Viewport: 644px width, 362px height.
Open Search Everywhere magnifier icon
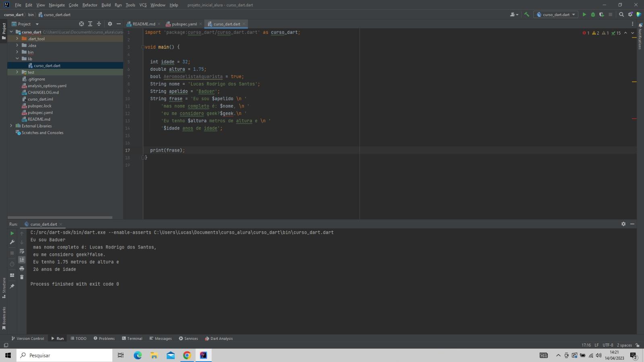pos(621,14)
